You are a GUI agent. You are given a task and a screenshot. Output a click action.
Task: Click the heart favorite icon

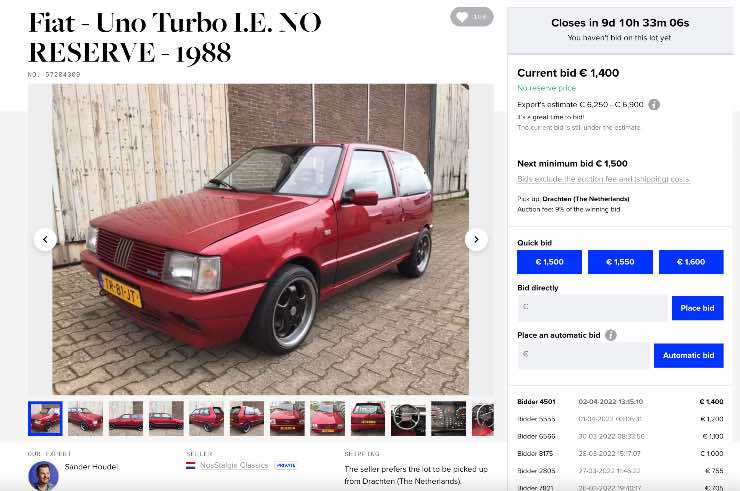coord(462,17)
